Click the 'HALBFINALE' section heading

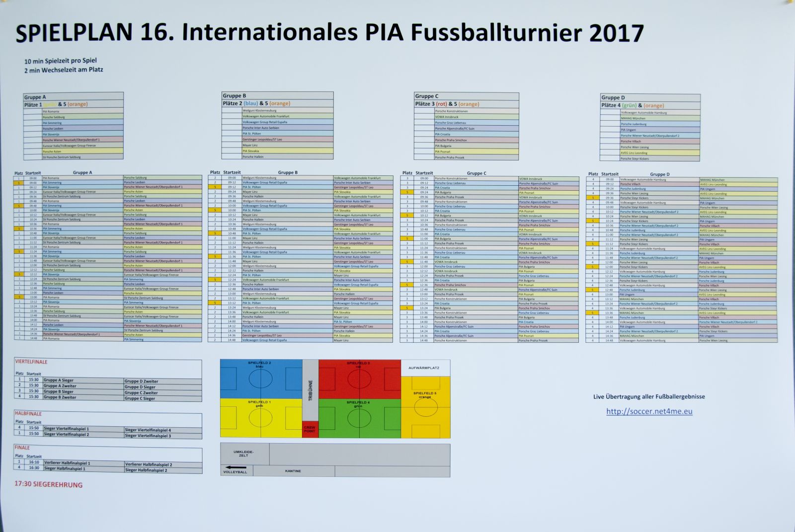tap(28, 414)
